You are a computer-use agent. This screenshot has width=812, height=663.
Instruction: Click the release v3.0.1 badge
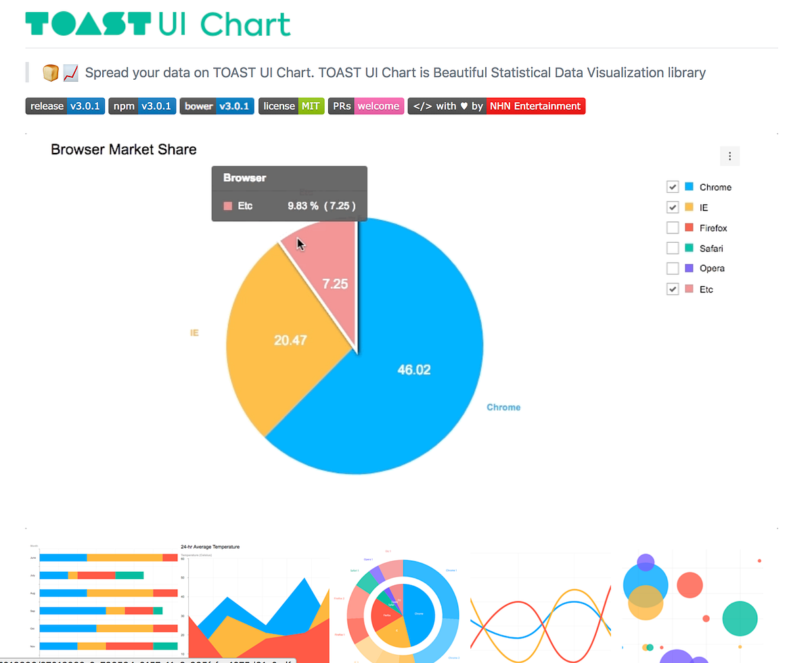click(x=65, y=106)
